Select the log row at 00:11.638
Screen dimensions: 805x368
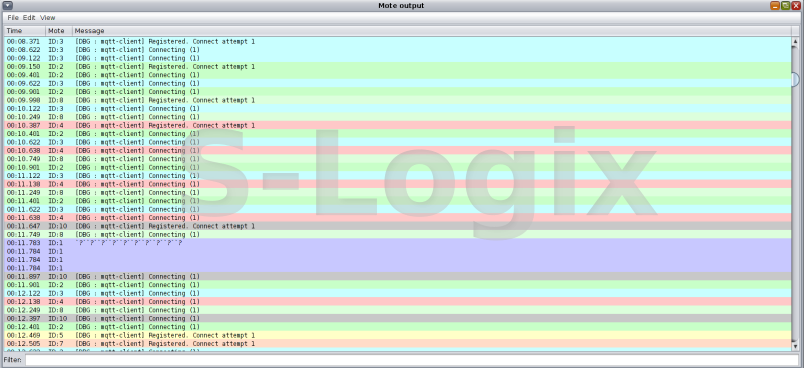(x=397, y=217)
